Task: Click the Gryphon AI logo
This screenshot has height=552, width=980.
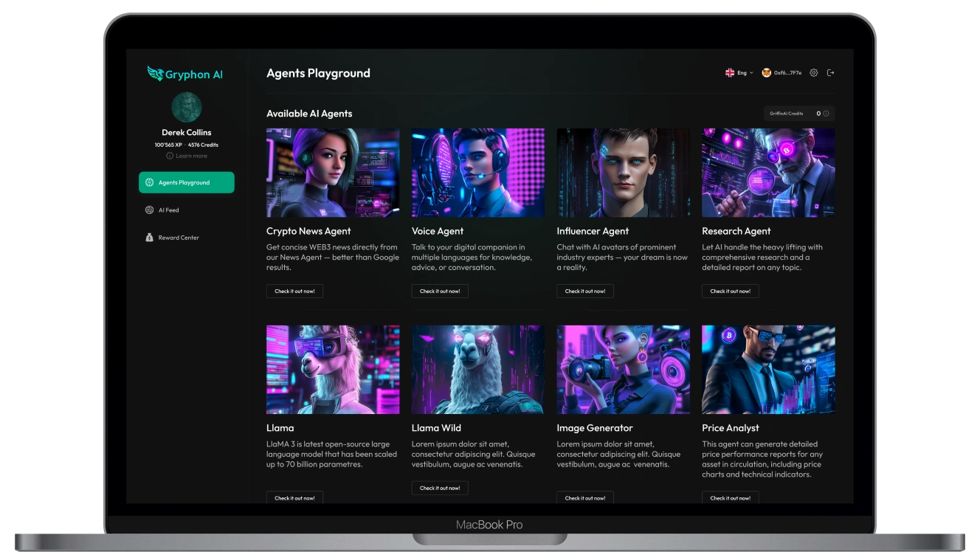Action: (185, 74)
